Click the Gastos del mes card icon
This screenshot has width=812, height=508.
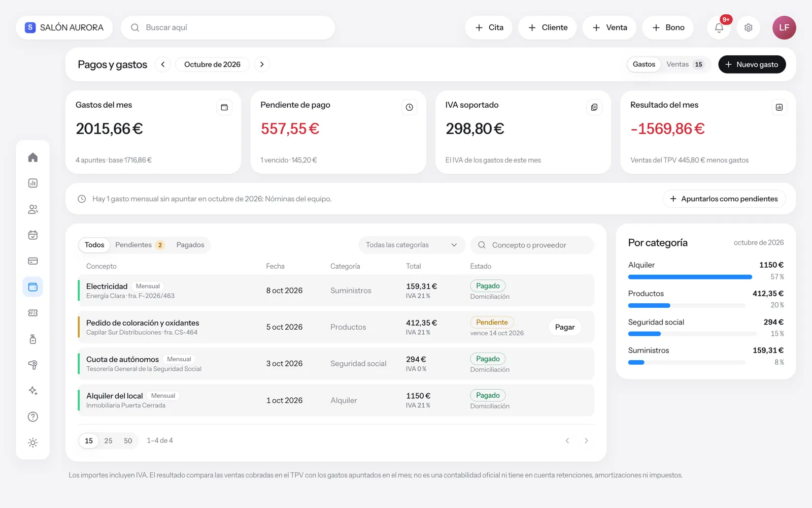[x=224, y=107]
